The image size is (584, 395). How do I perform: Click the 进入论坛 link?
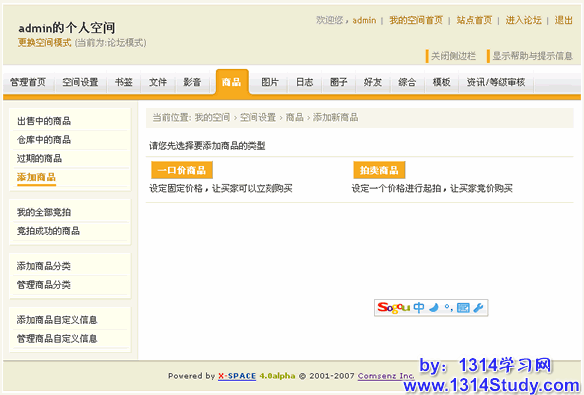click(x=523, y=20)
